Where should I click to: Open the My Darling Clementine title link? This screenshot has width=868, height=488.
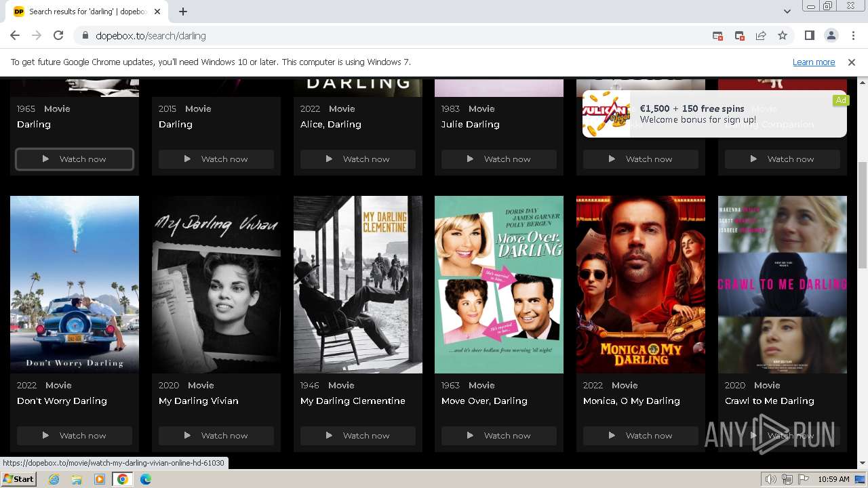[353, 401]
